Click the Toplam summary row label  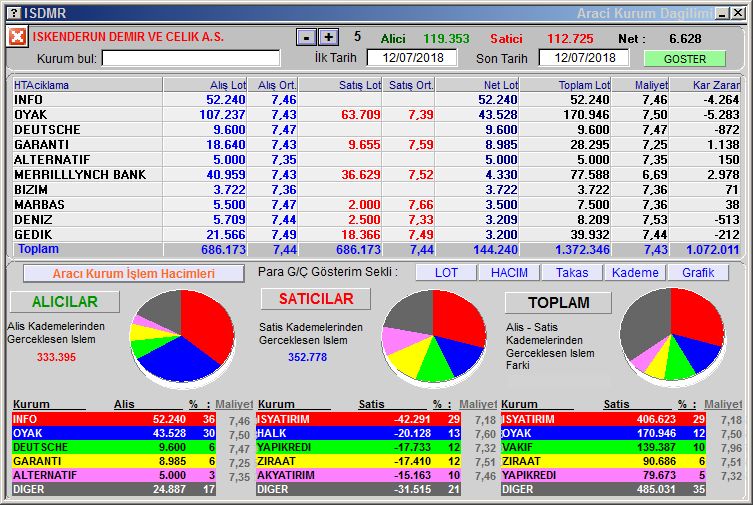[38, 249]
